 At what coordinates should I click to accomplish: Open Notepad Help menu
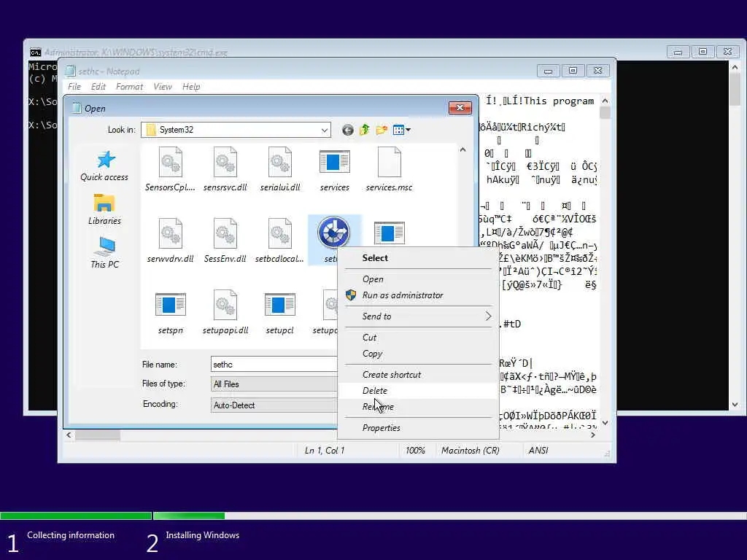pos(191,87)
